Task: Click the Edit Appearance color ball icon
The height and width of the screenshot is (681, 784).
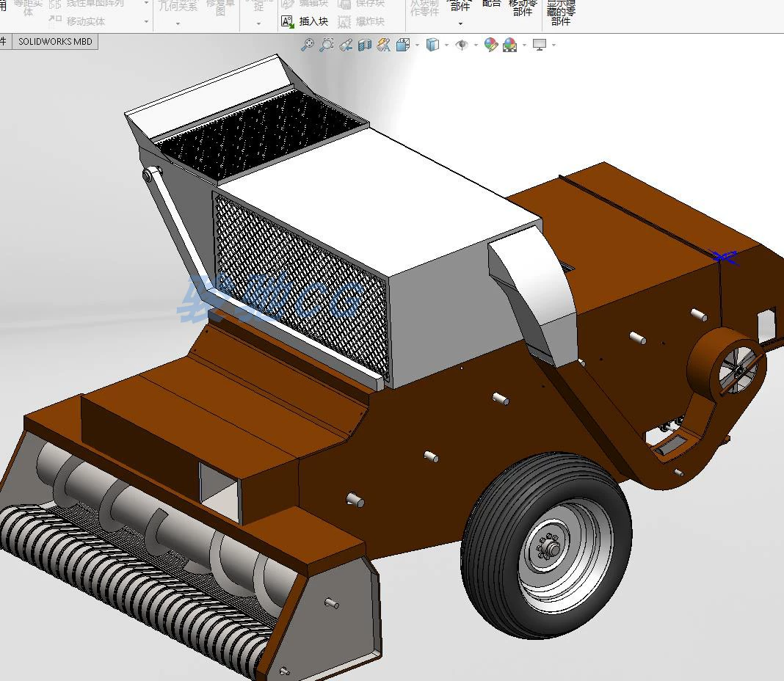Action: [x=491, y=45]
